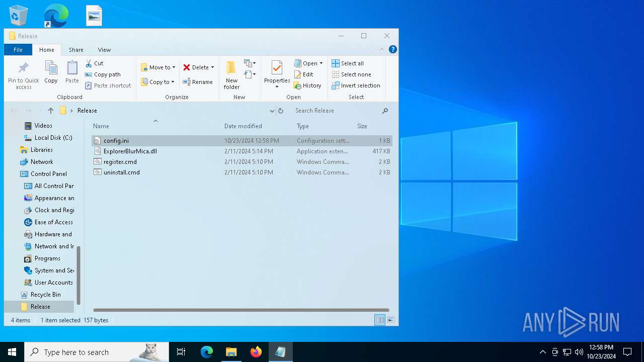Rename the selected file
The width and height of the screenshot is (644, 362).
pyautogui.click(x=198, y=82)
